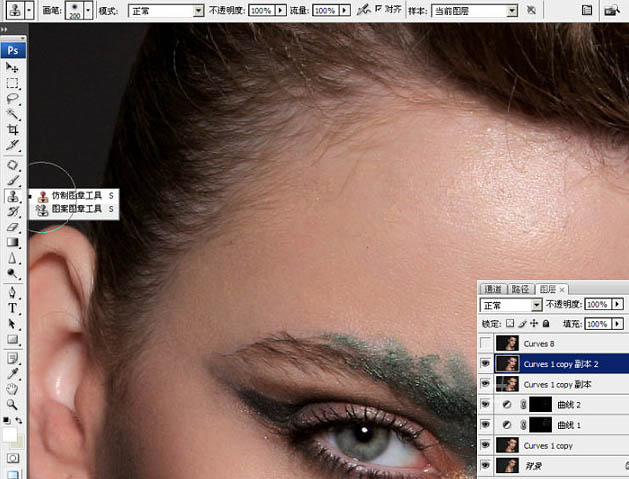Image resolution: width=629 pixels, height=479 pixels.
Task: Hide the 曲线 2 adjustment layer
Action: [x=485, y=404]
